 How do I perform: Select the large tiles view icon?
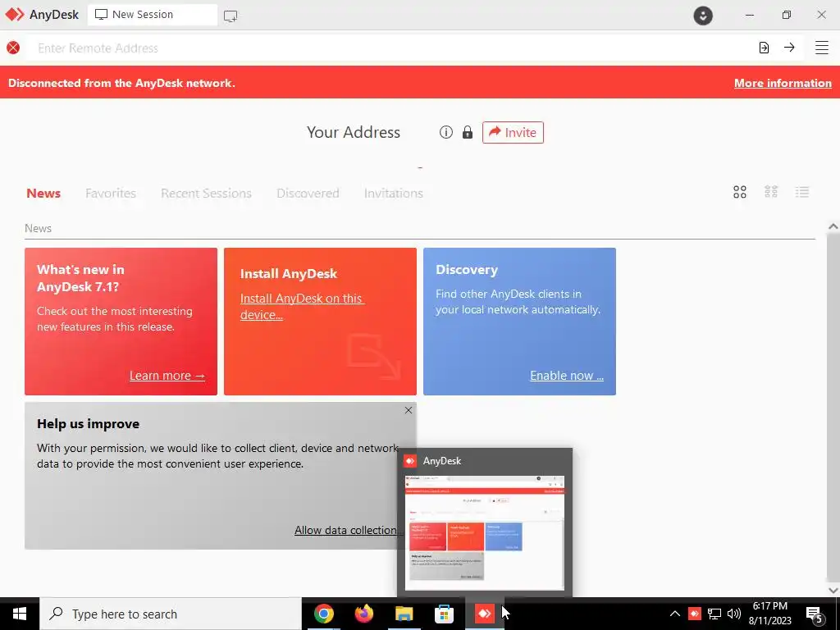[740, 192]
